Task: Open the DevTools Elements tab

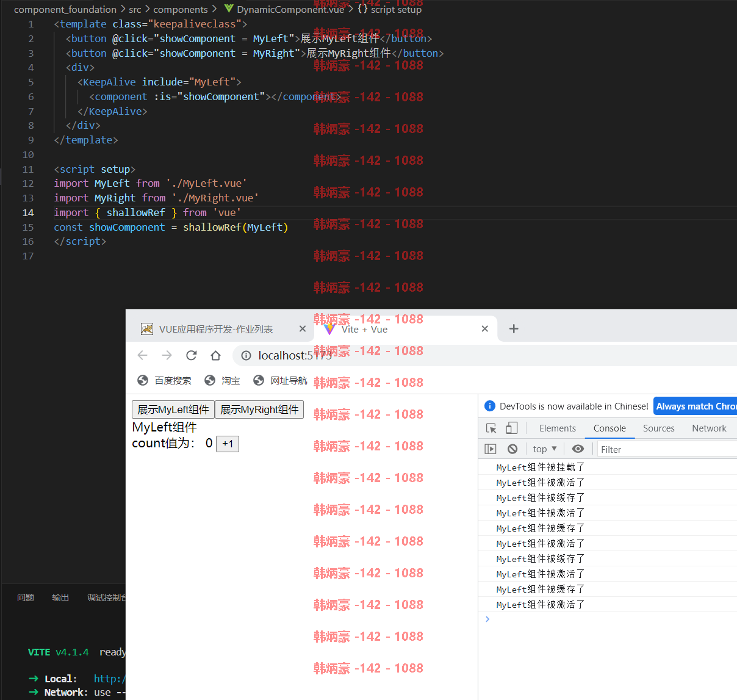Action: pyautogui.click(x=558, y=428)
